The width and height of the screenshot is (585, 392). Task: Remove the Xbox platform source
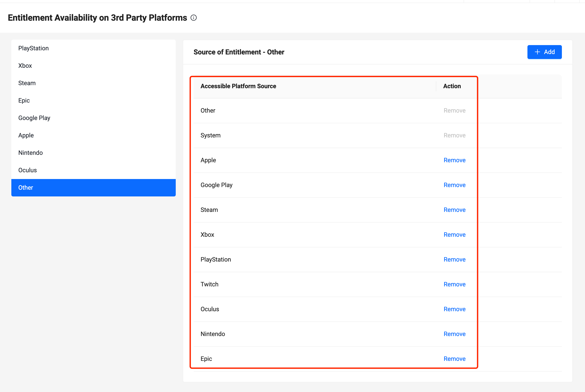454,235
